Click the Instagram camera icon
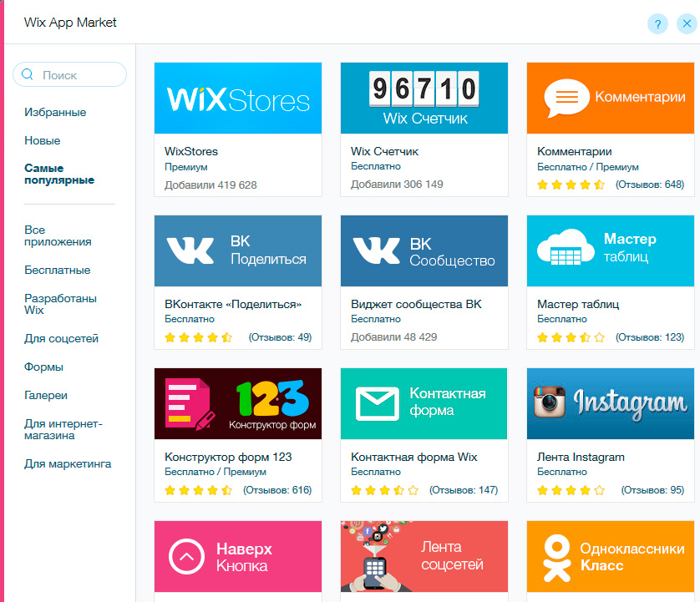Viewport: 700px width, 602px height. point(551,403)
